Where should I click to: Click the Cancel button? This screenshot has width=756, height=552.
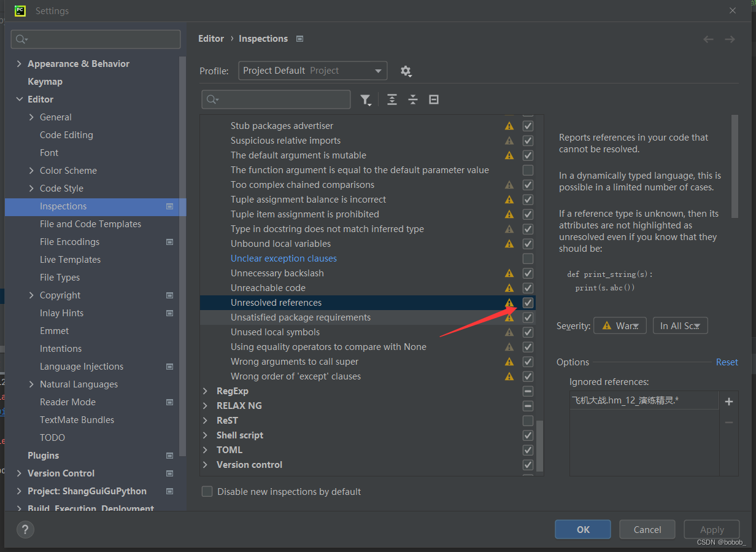coord(647,529)
